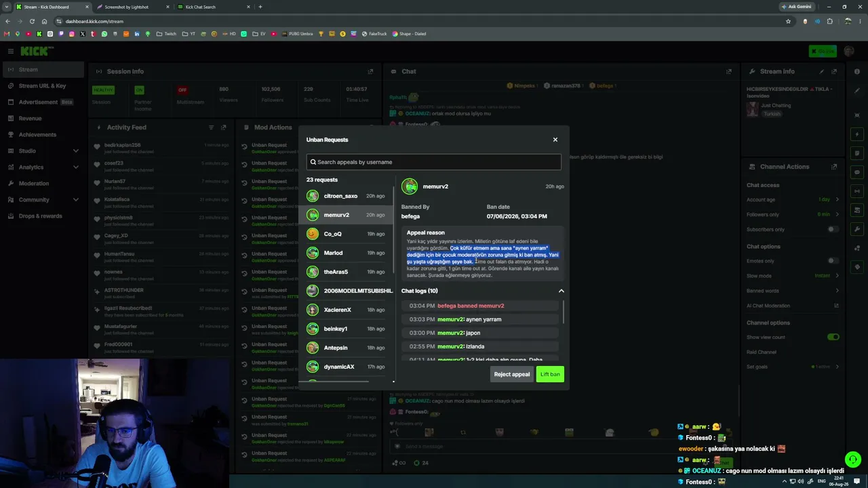The width and height of the screenshot is (868, 488).
Task: Open the green support chat bubble
Action: click(853, 460)
